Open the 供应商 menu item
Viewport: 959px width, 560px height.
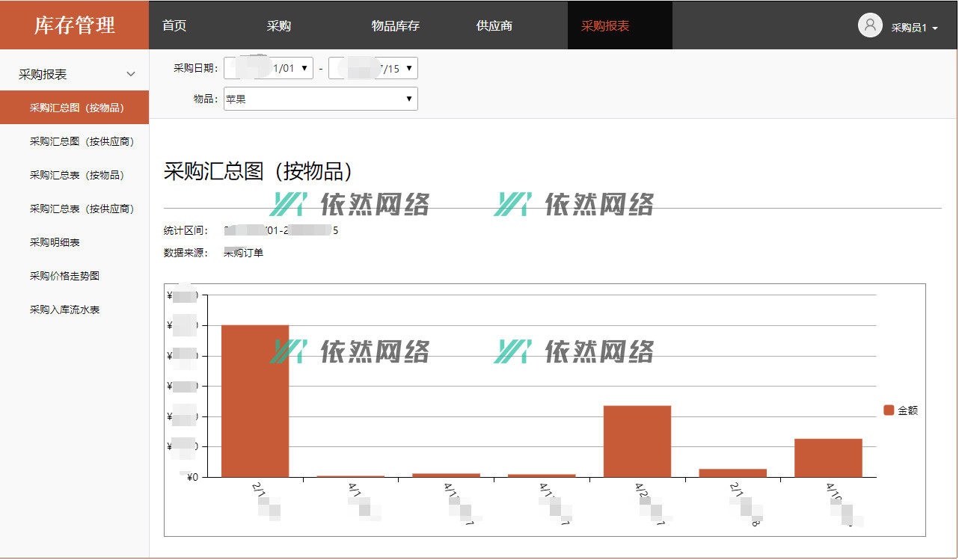click(494, 26)
